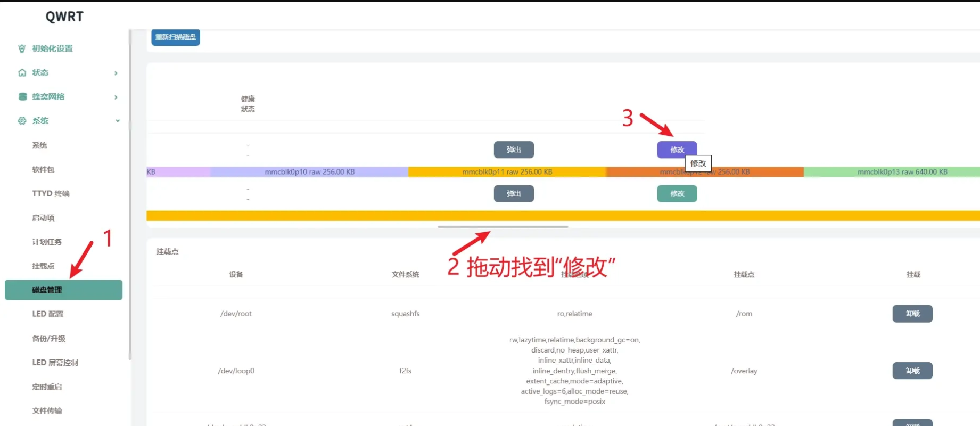Open the TTYD 终端 page
This screenshot has width=980, height=426.
[x=51, y=193]
